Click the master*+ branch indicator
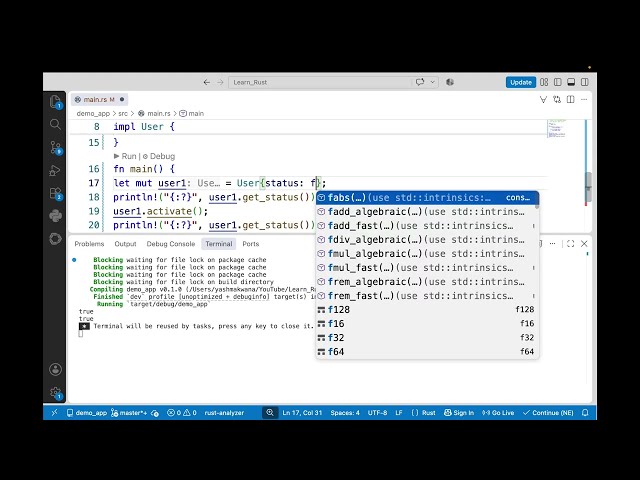The height and width of the screenshot is (480, 640). point(129,413)
